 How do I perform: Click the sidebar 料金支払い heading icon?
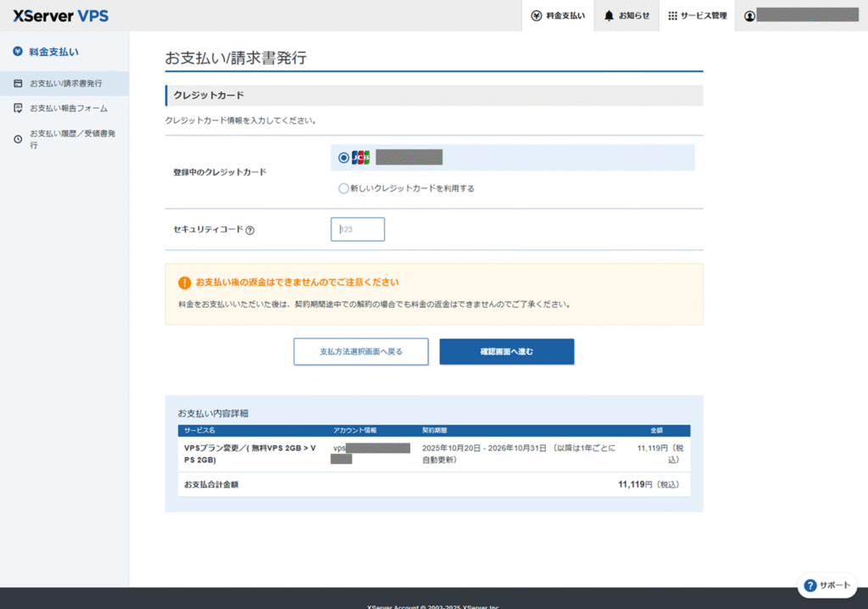[18, 52]
